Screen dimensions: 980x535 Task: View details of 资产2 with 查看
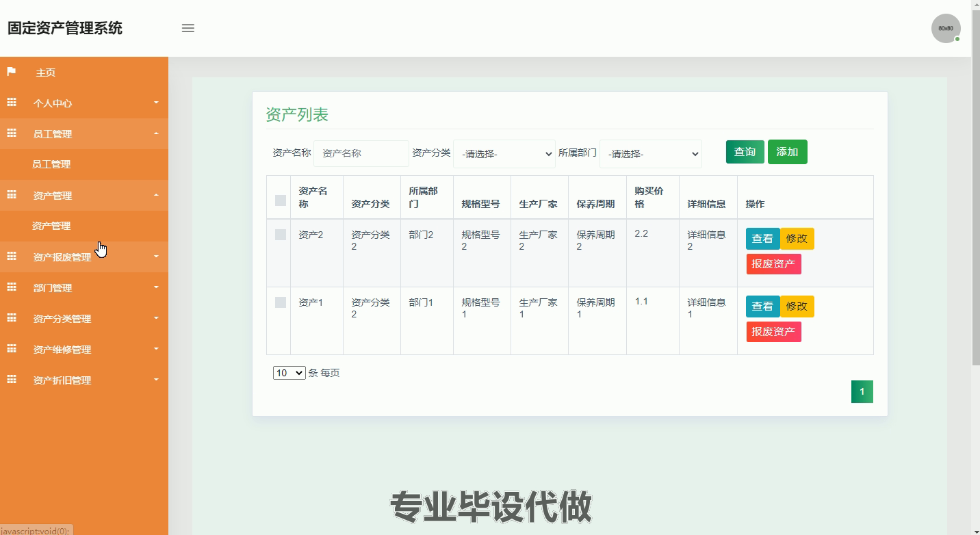[762, 239]
